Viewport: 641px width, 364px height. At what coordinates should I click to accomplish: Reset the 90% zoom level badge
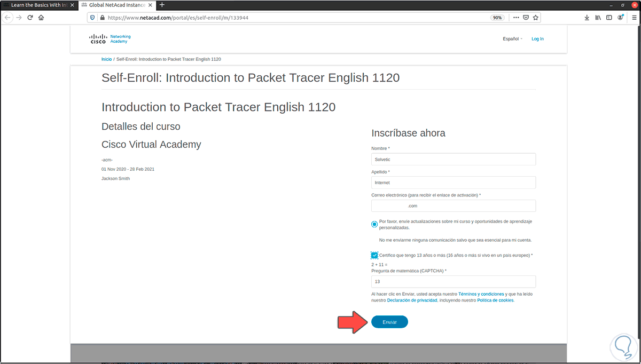tap(497, 17)
